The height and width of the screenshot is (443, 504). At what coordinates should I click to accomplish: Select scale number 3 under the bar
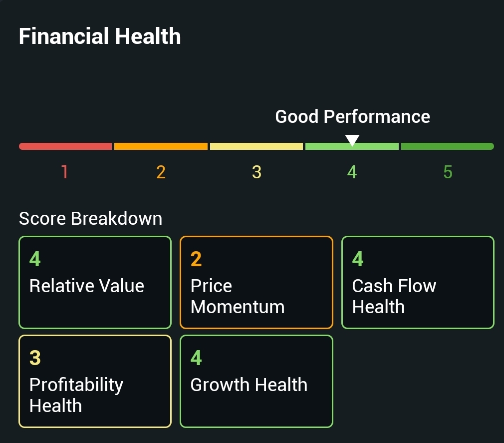click(x=256, y=172)
